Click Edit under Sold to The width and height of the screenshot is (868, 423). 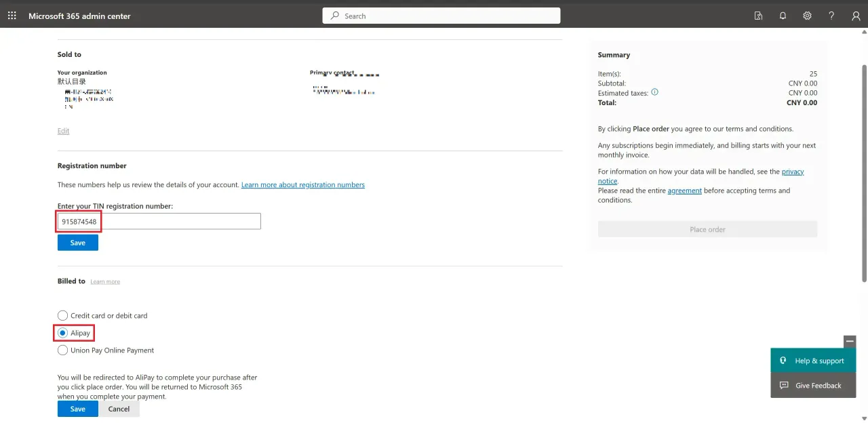point(63,131)
